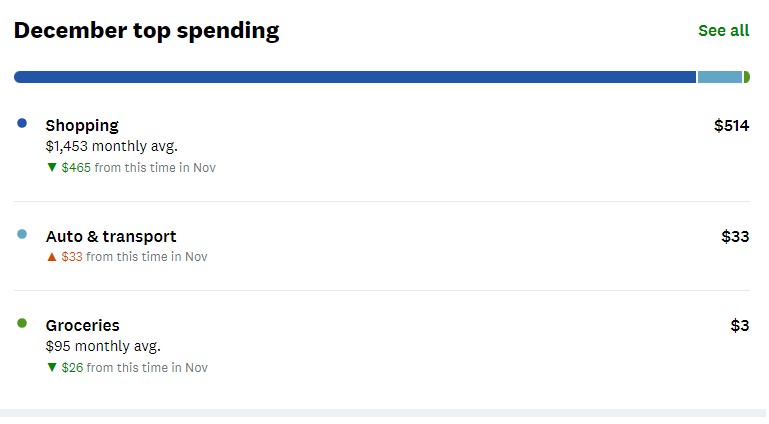Click the green down arrow under Groceries
This screenshot has height=424, width=769.
52,368
